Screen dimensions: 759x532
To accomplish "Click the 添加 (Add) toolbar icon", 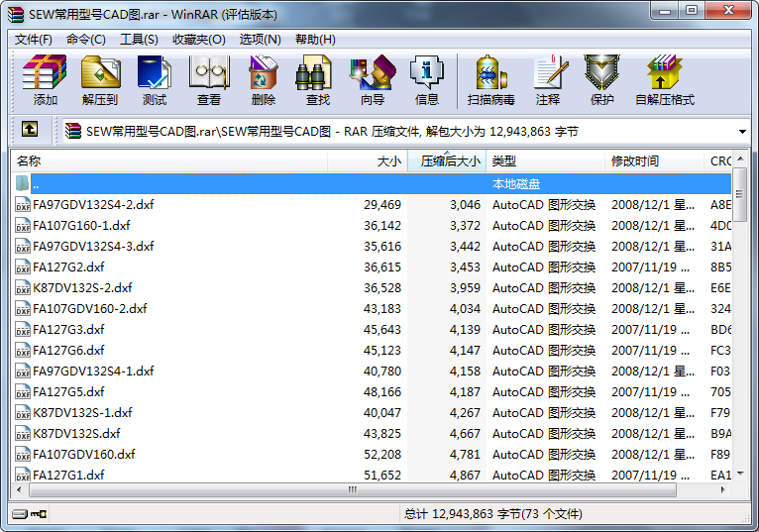I will (45, 80).
